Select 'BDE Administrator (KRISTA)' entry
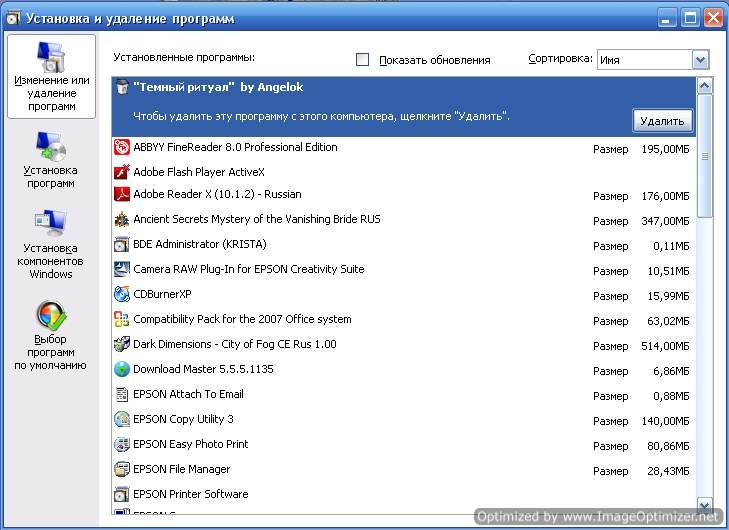Viewport: 729px width, 530px height. click(200, 244)
